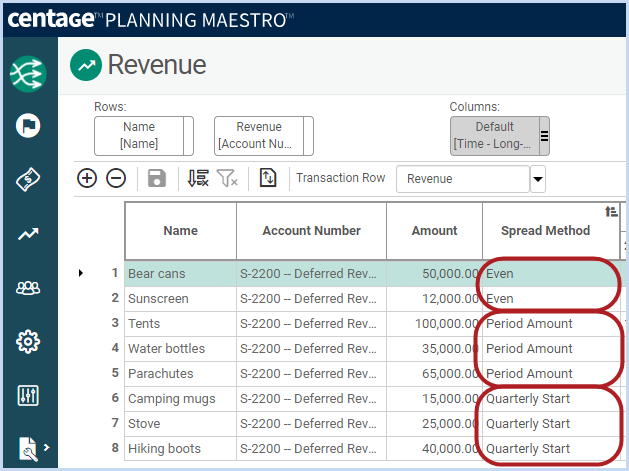Sort by the Amount column header
The image size is (629, 471).
(x=434, y=231)
